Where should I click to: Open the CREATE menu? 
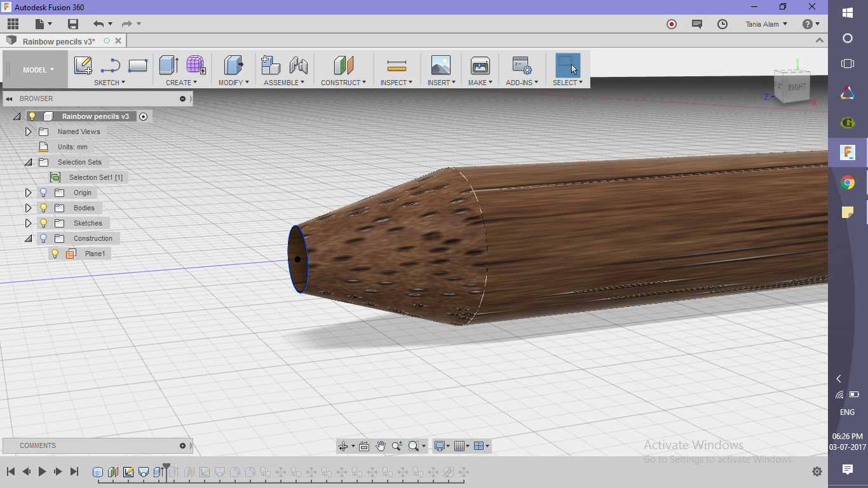click(x=181, y=83)
